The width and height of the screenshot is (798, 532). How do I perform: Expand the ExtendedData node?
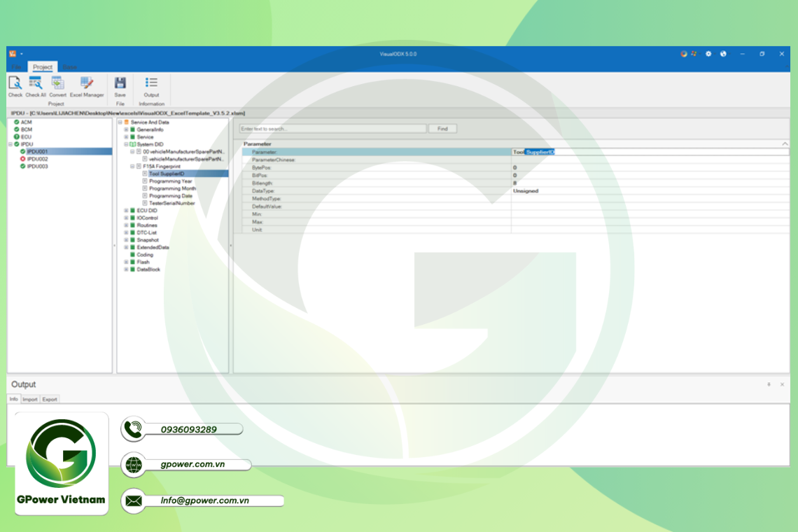[x=127, y=247]
